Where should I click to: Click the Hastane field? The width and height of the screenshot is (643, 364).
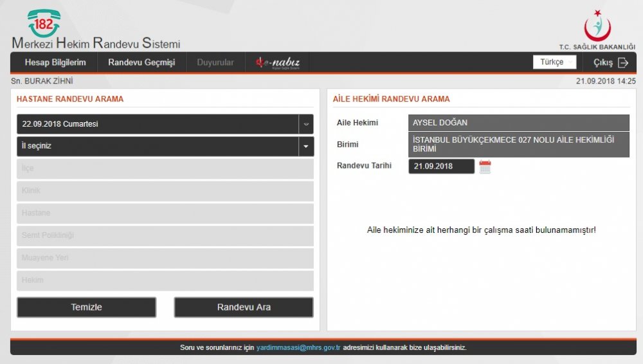click(165, 213)
